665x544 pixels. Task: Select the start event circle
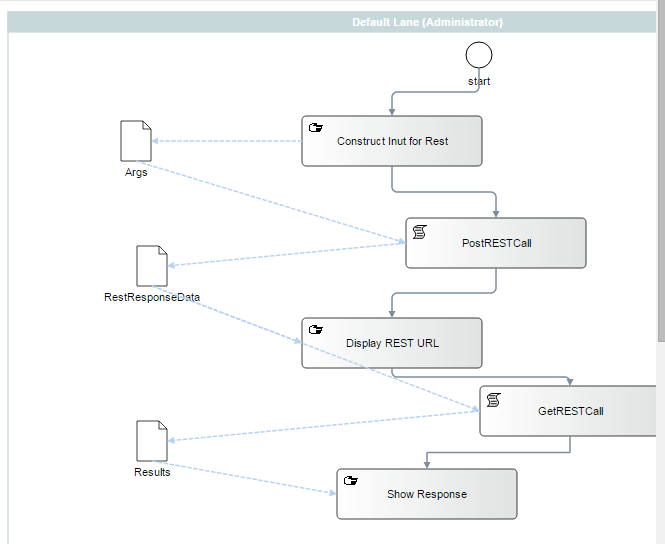(479, 55)
